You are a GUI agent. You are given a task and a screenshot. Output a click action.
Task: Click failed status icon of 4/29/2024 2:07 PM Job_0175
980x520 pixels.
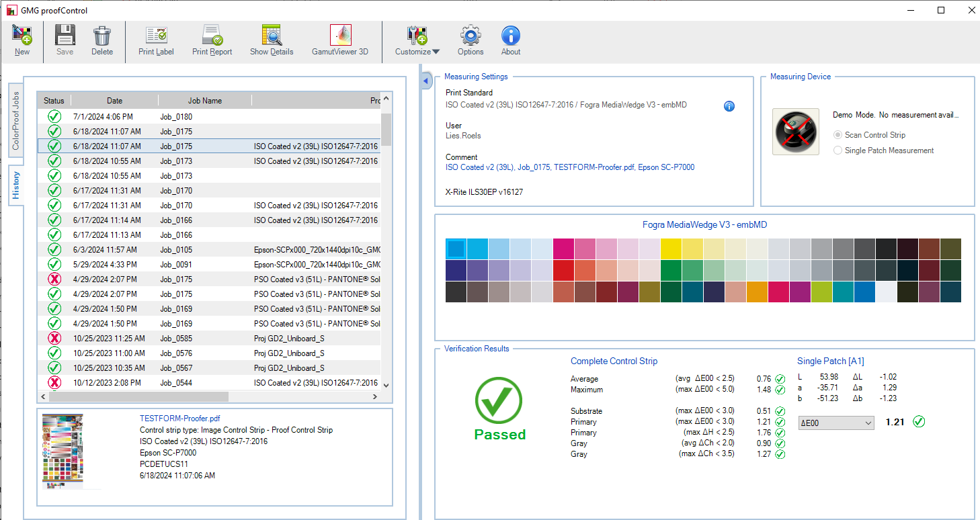[54, 279]
